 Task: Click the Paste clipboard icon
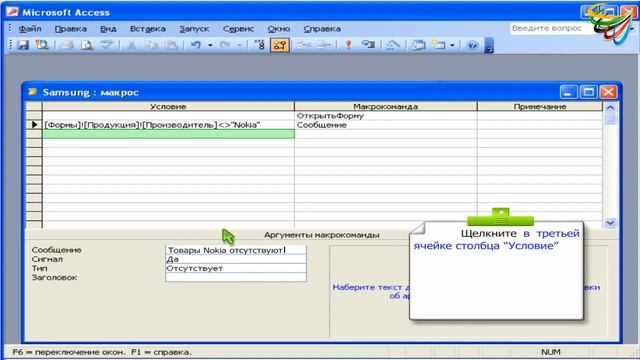172,45
